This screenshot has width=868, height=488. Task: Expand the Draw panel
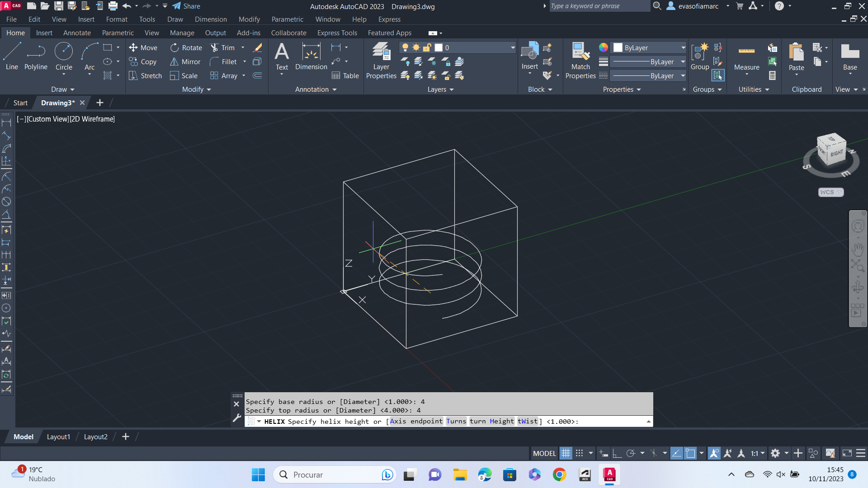coord(62,89)
